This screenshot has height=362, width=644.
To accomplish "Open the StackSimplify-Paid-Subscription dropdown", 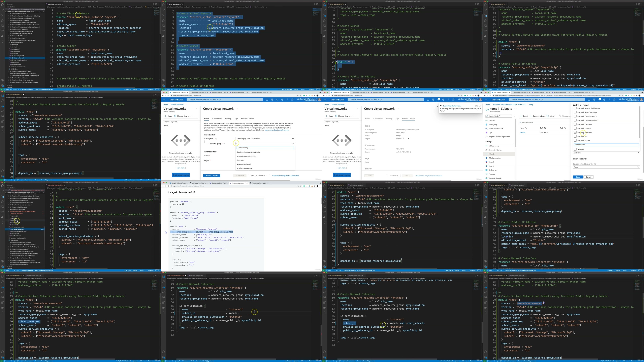I will tap(265, 139).
